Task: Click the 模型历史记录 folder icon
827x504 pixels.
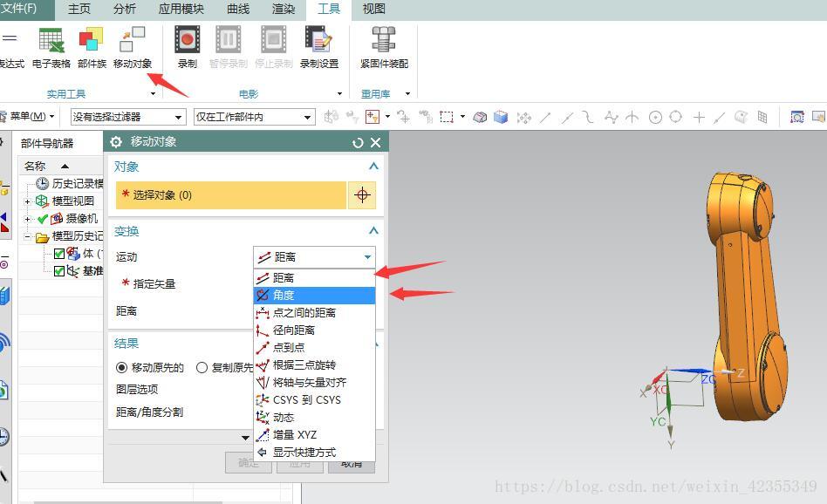Action: (42, 237)
